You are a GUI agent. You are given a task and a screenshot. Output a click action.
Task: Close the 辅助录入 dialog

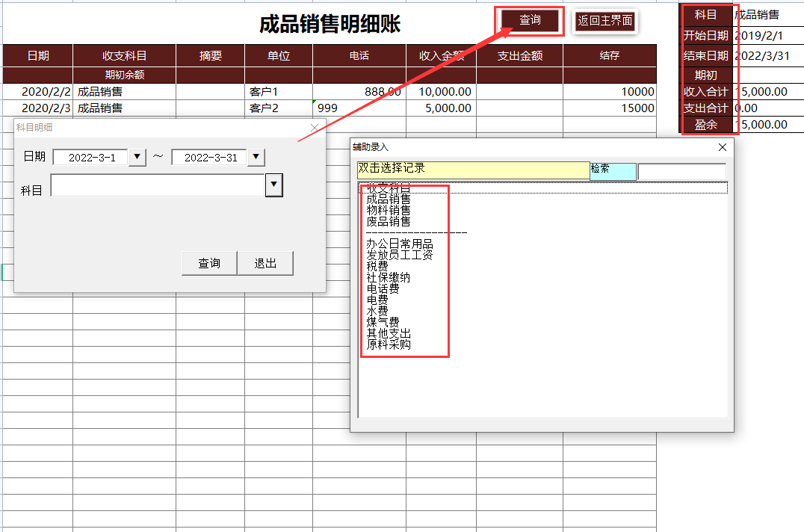pyautogui.click(x=721, y=147)
